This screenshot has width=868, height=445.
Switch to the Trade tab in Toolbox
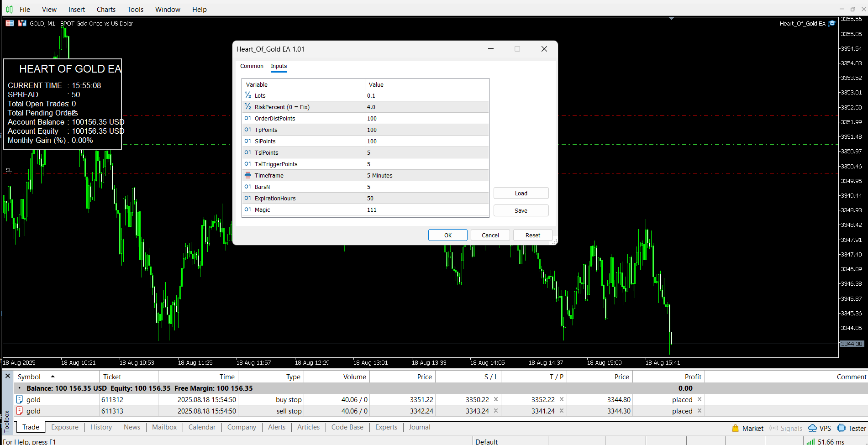coord(31,427)
